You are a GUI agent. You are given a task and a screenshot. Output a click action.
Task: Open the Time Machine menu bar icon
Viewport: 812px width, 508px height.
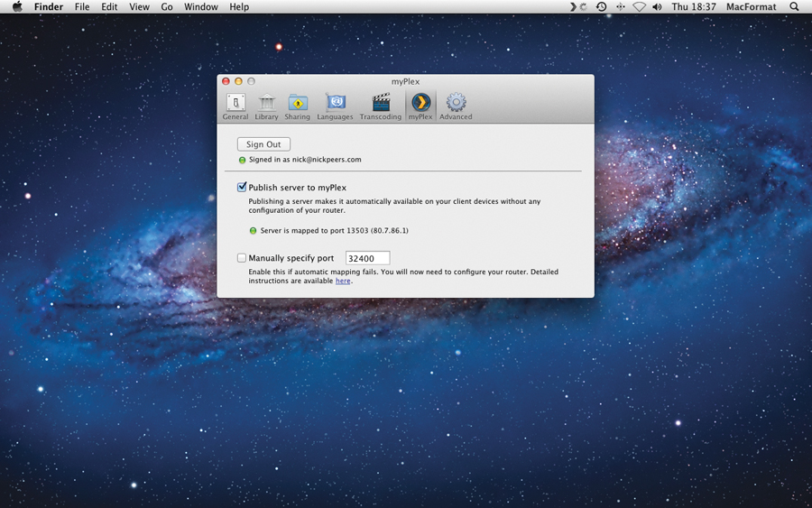click(x=601, y=7)
